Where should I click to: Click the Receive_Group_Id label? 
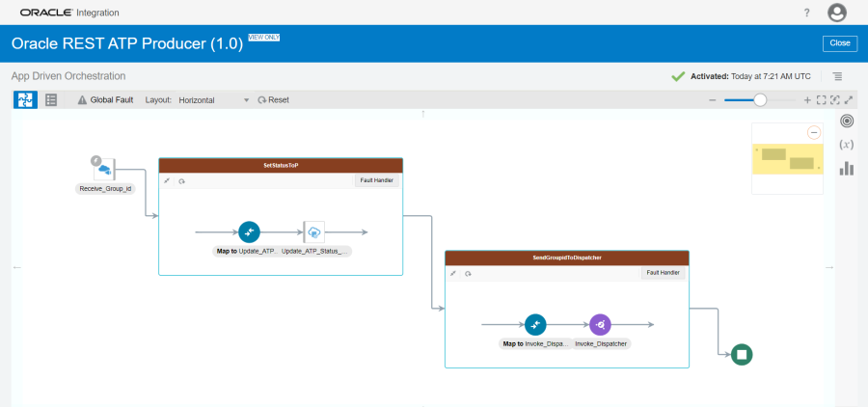click(x=104, y=189)
